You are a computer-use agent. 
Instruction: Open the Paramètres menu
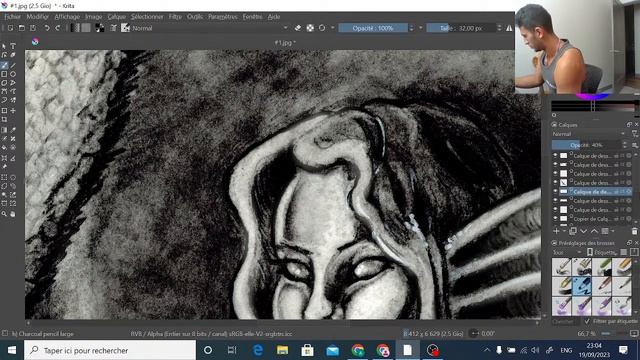(222, 17)
